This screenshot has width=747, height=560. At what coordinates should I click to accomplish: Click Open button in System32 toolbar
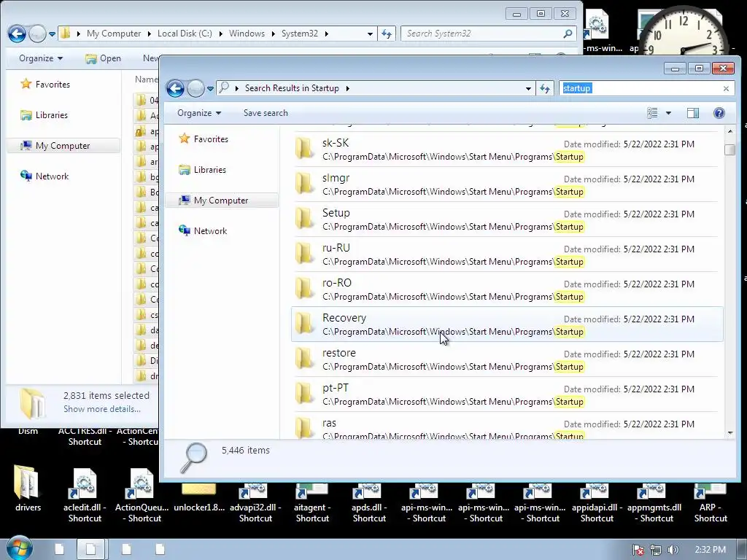tap(104, 58)
